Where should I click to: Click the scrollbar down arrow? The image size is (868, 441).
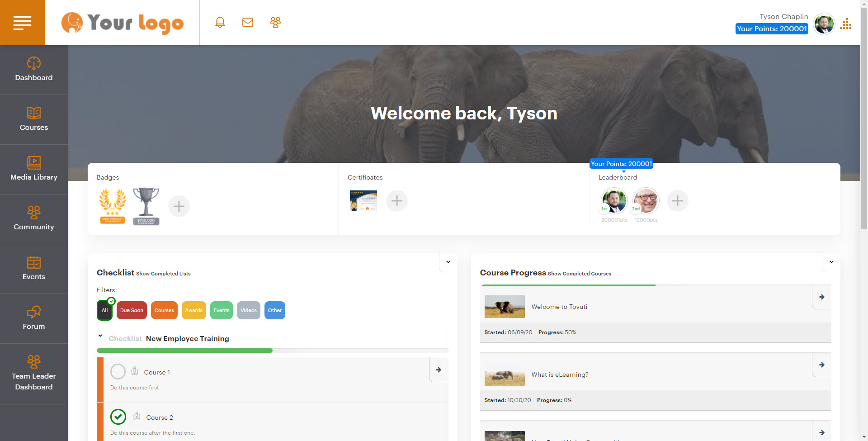(x=864, y=437)
